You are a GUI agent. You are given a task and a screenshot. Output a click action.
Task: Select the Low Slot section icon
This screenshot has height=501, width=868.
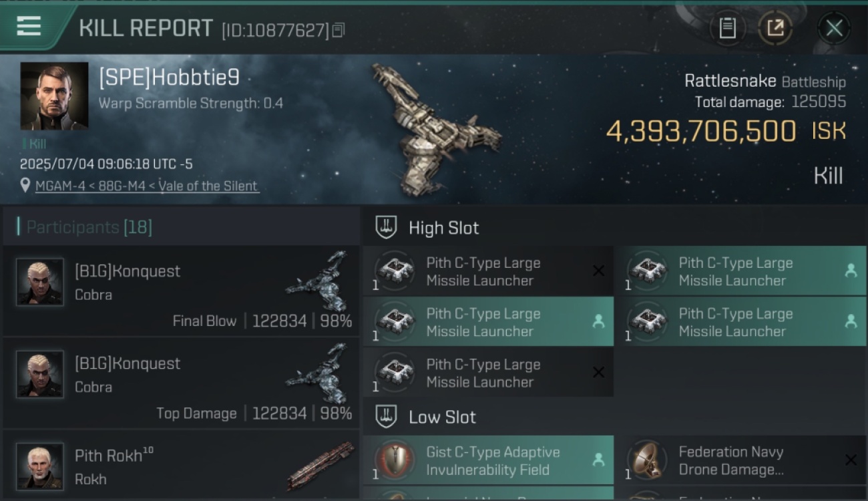(x=386, y=417)
